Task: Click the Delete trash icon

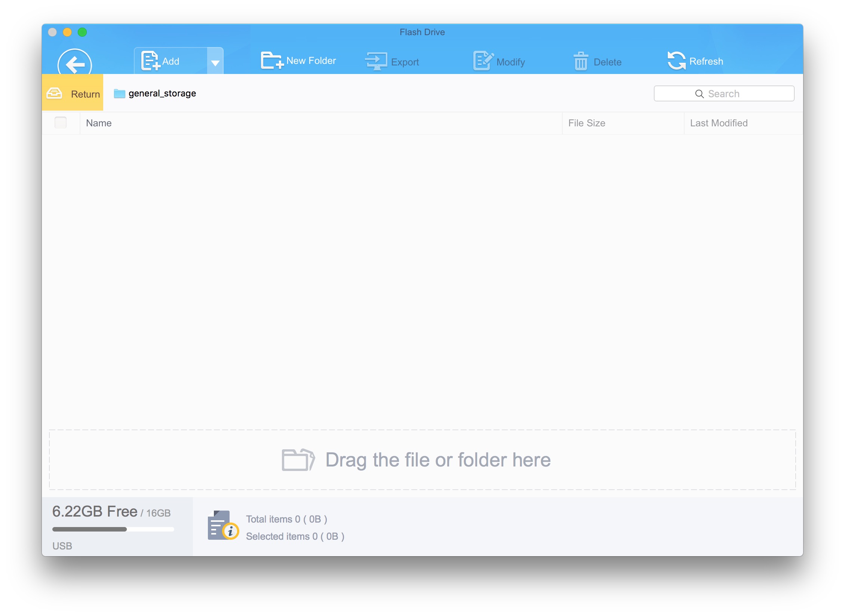Action: coord(581,61)
